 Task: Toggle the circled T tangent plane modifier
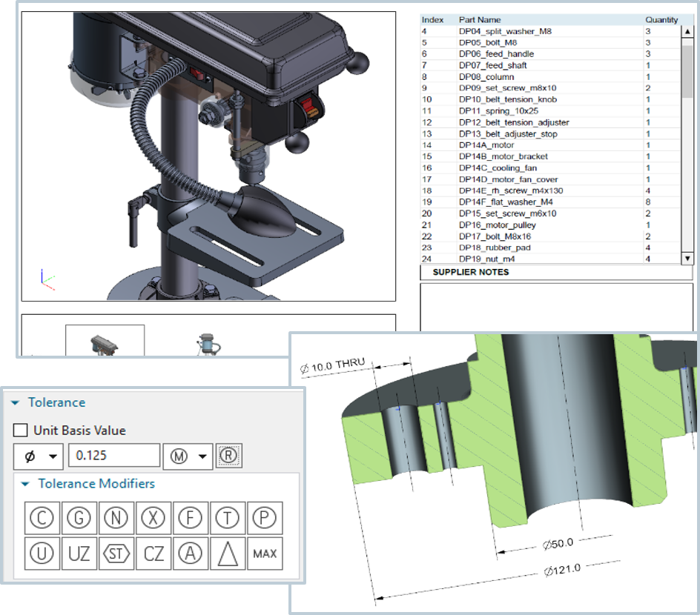228,519
